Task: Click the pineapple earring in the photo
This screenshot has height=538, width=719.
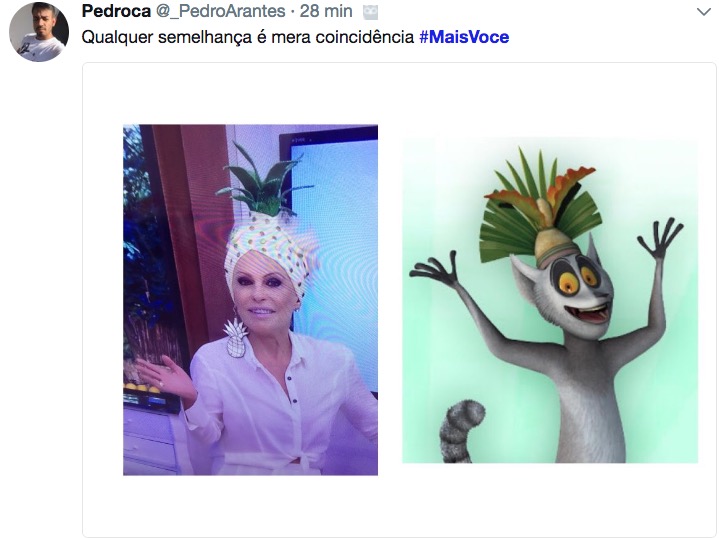Action: [x=235, y=339]
